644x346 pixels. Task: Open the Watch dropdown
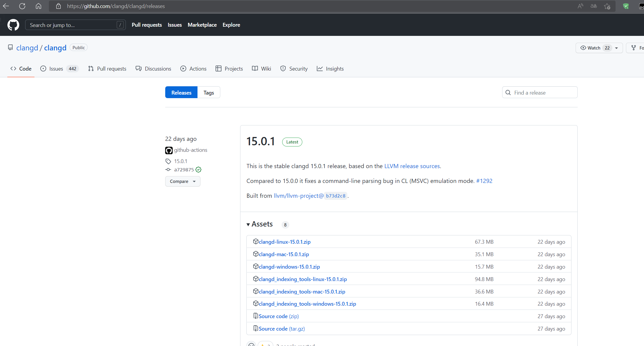tap(617, 47)
